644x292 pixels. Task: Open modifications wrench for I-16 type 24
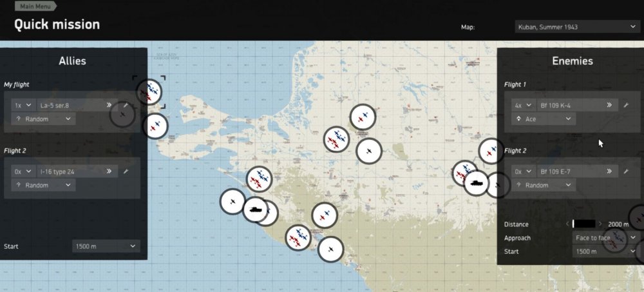tap(126, 171)
